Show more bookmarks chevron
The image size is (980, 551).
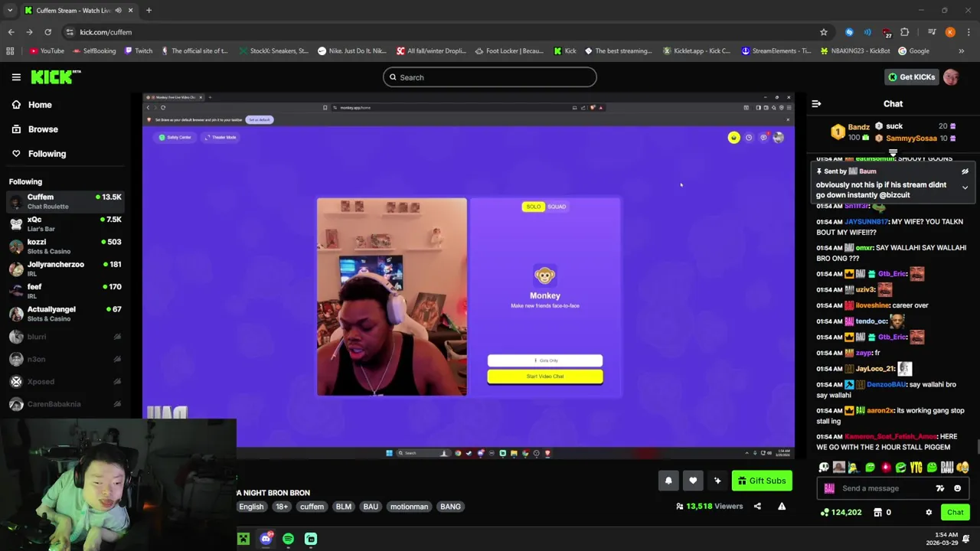[x=962, y=51]
